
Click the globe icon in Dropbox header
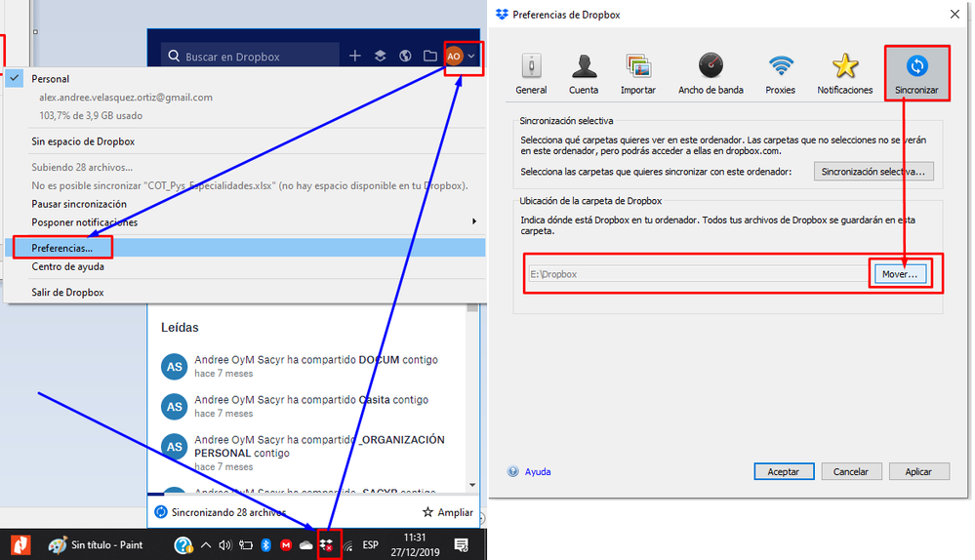pyautogui.click(x=405, y=57)
